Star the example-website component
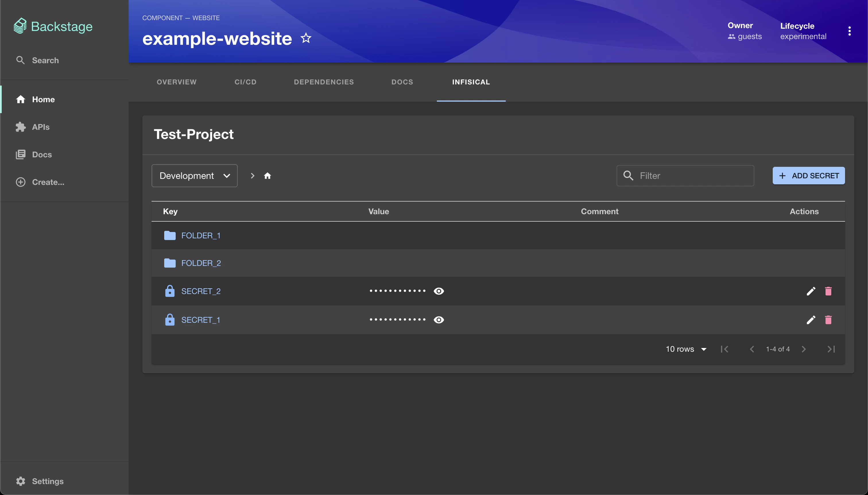Screen dimensions: 868x495 tap(306, 38)
